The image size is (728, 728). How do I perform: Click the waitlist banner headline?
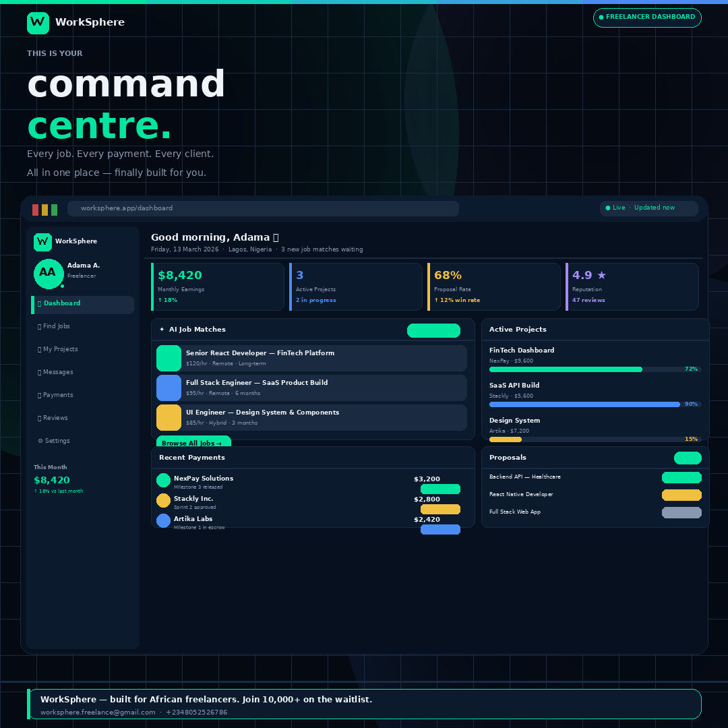(x=206, y=700)
